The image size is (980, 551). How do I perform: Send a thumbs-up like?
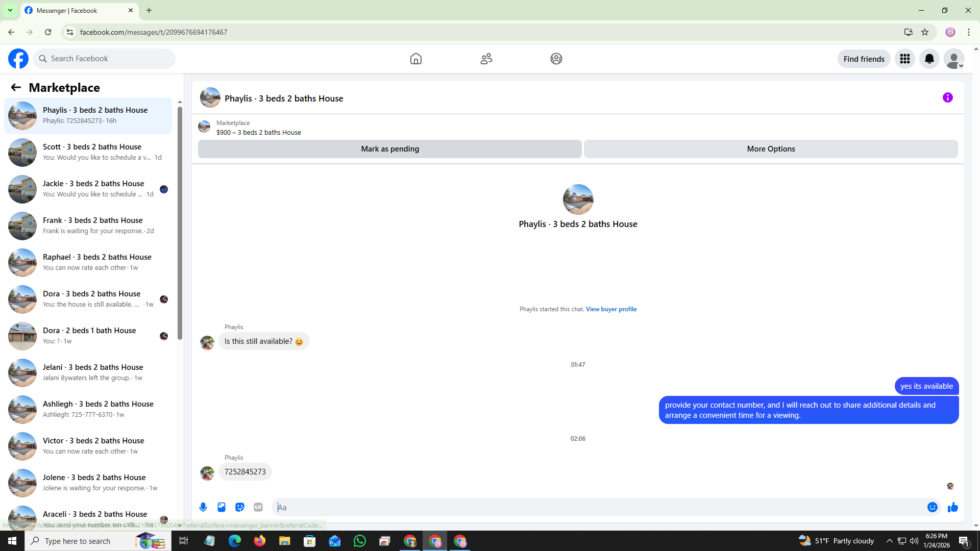pyautogui.click(x=952, y=507)
